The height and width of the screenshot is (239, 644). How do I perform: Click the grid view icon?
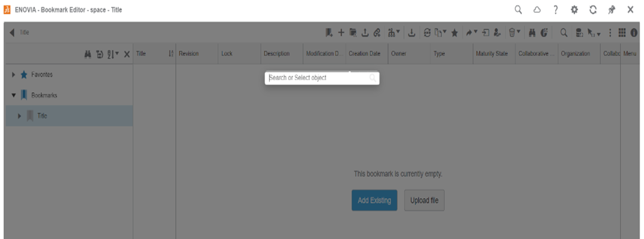click(622, 33)
